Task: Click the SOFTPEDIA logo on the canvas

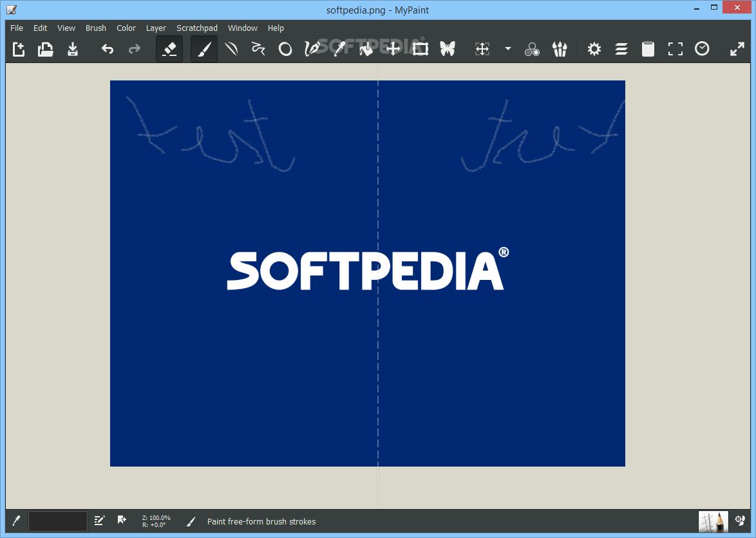Action: [x=368, y=269]
